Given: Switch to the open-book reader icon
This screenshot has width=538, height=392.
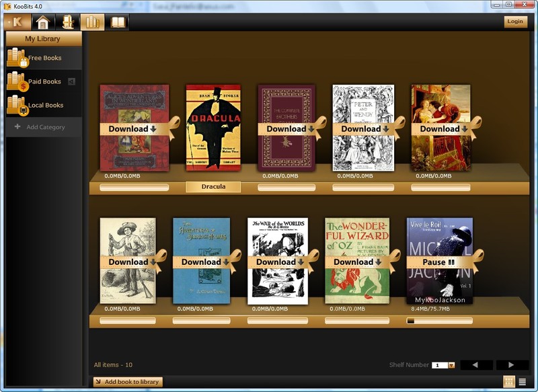Looking at the screenshot, I should (x=118, y=22).
